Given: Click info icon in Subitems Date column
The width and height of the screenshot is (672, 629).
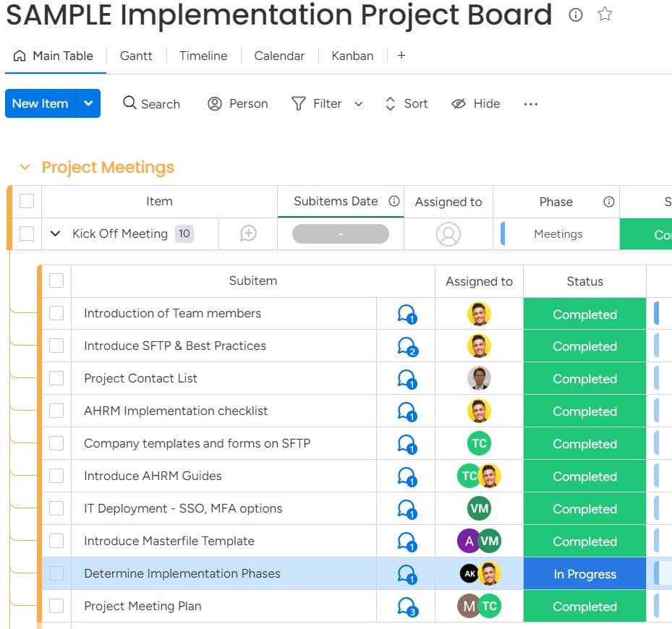Looking at the screenshot, I should coord(394,201).
